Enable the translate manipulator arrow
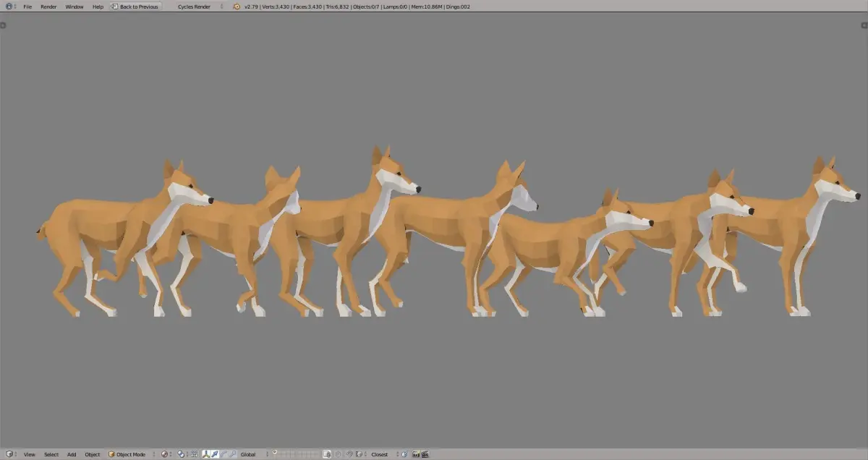This screenshot has width=868, height=460. 215,454
